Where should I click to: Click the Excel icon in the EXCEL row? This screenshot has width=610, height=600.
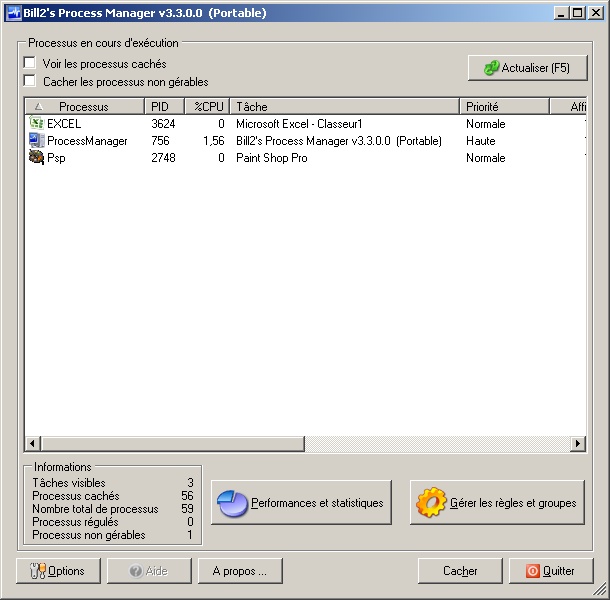pyautogui.click(x=37, y=123)
